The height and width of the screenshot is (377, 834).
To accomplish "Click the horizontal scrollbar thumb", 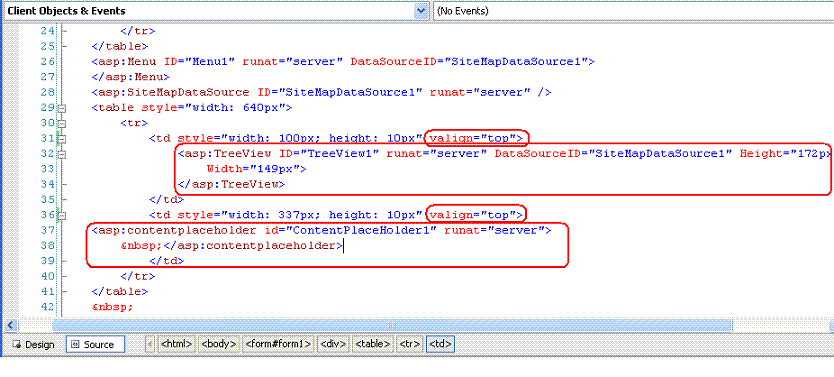I will point(393,325).
